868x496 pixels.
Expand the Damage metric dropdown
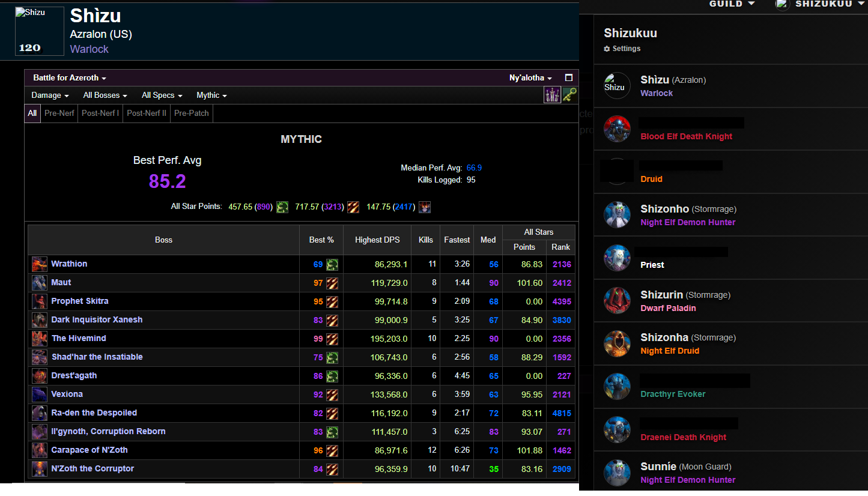point(50,95)
